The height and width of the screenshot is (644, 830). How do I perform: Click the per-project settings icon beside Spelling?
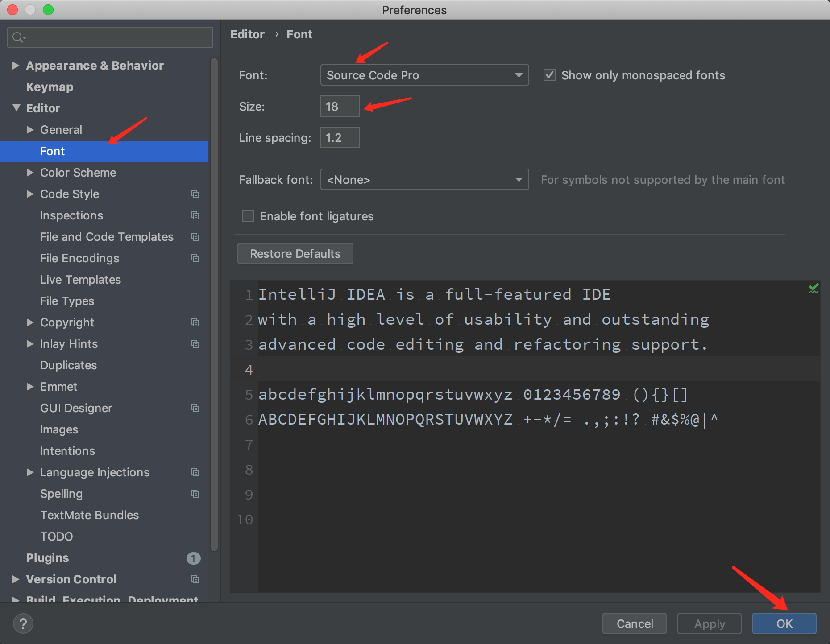tap(195, 494)
